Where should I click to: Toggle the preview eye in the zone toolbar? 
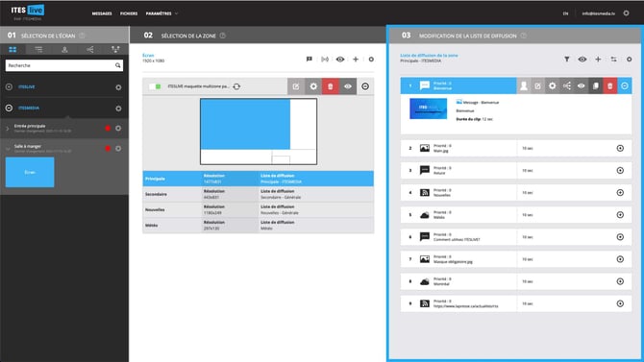point(340,60)
